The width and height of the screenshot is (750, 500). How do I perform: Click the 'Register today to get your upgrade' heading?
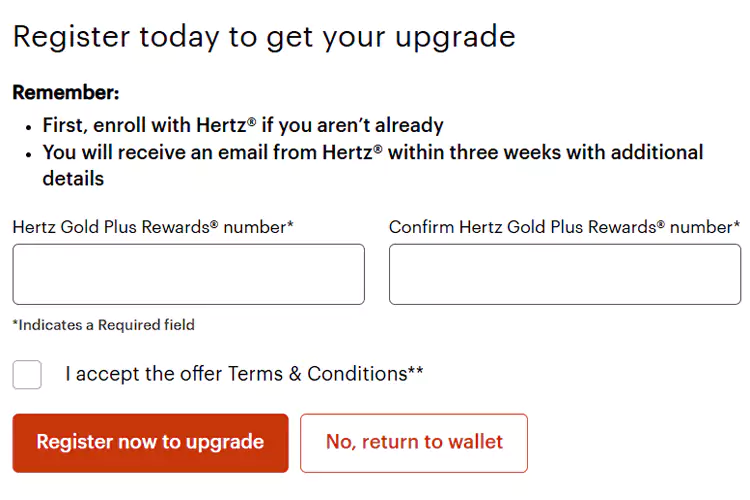(264, 37)
